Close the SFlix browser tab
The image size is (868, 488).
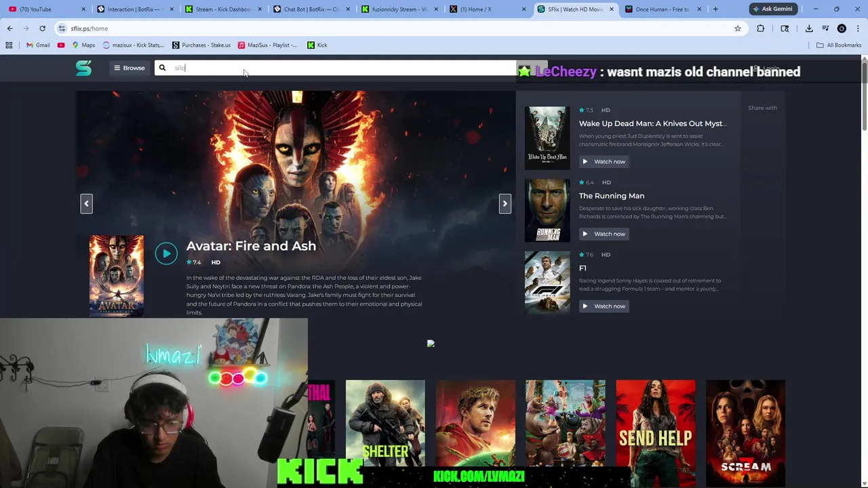pos(612,9)
